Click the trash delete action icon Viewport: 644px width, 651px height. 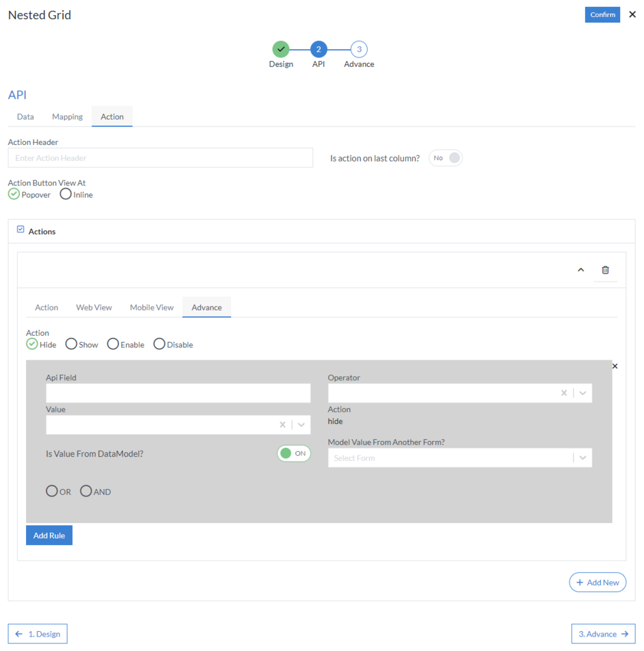click(605, 270)
